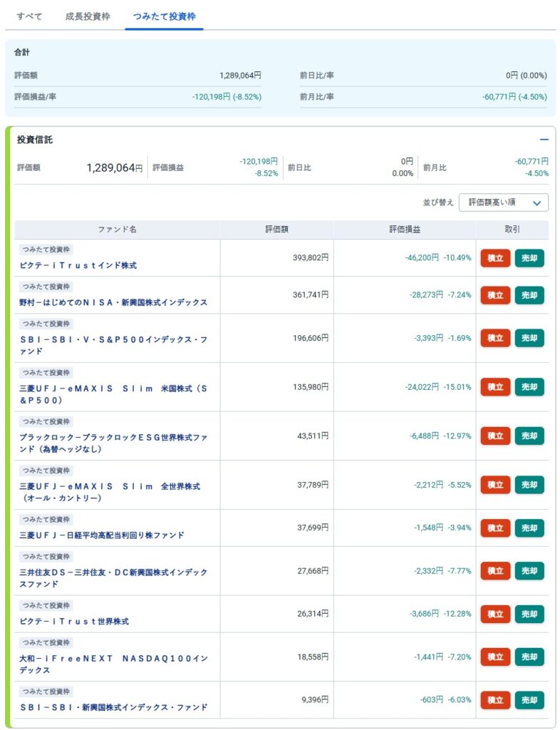Open fund 三菱UFJ－日経平均高配当利回り株ファンド

[x=101, y=535]
